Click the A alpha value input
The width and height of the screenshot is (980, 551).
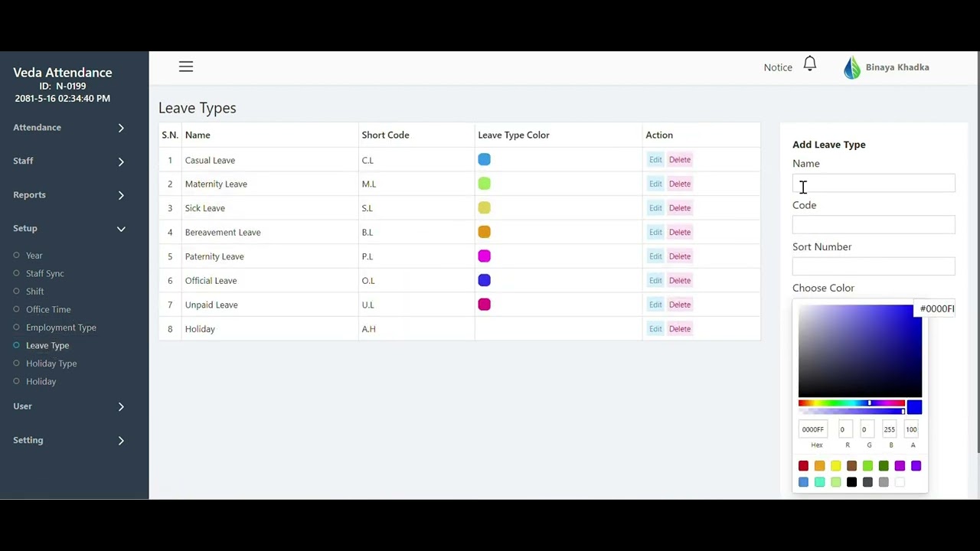pos(913,429)
